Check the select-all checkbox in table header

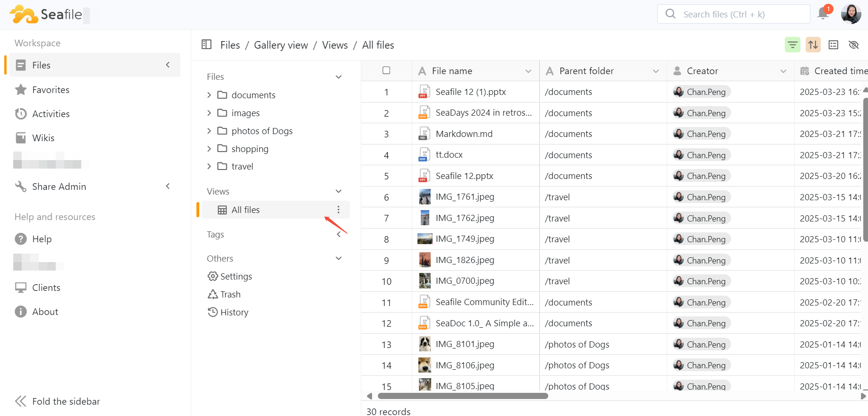[386, 70]
